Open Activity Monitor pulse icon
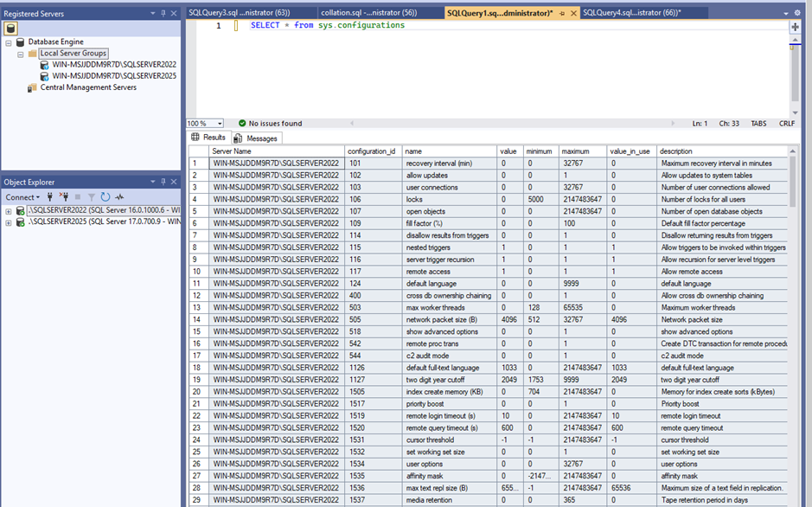The image size is (812, 507). 119,196
